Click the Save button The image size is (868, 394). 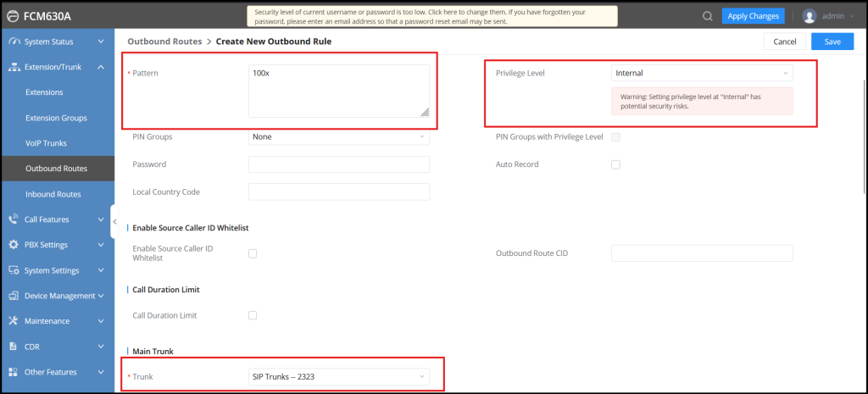pyautogui.click(x=832, y=42)
